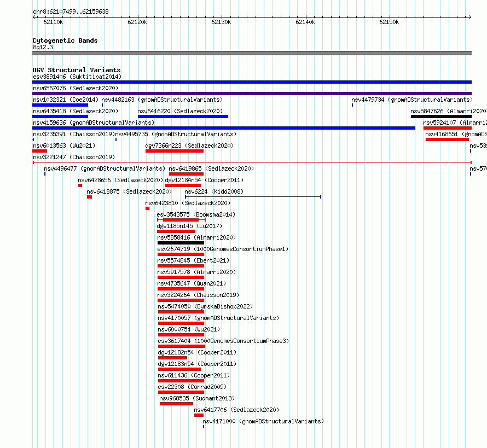Click nsv4735647 (Quan2021) label
Screen dimensions: 487x448
pyautogui.click(x=192, y=283)
